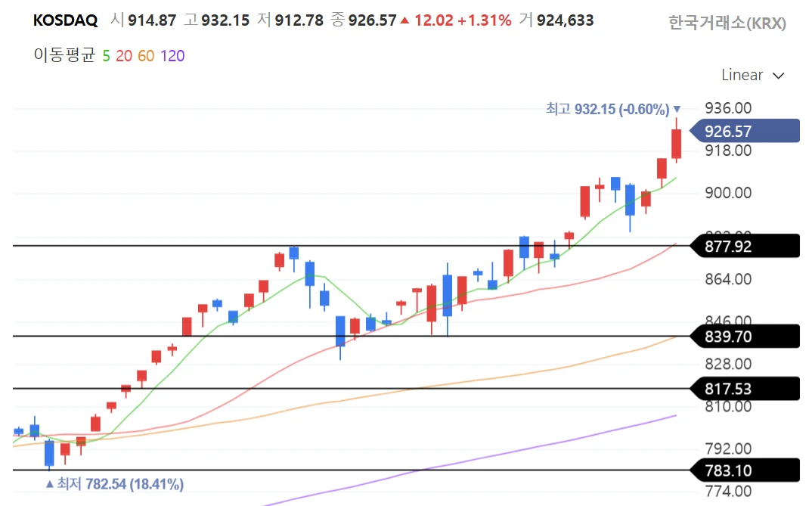Click the 900.00 price axis label
This screenshot has height=506, width=812.
click(727, 193)
